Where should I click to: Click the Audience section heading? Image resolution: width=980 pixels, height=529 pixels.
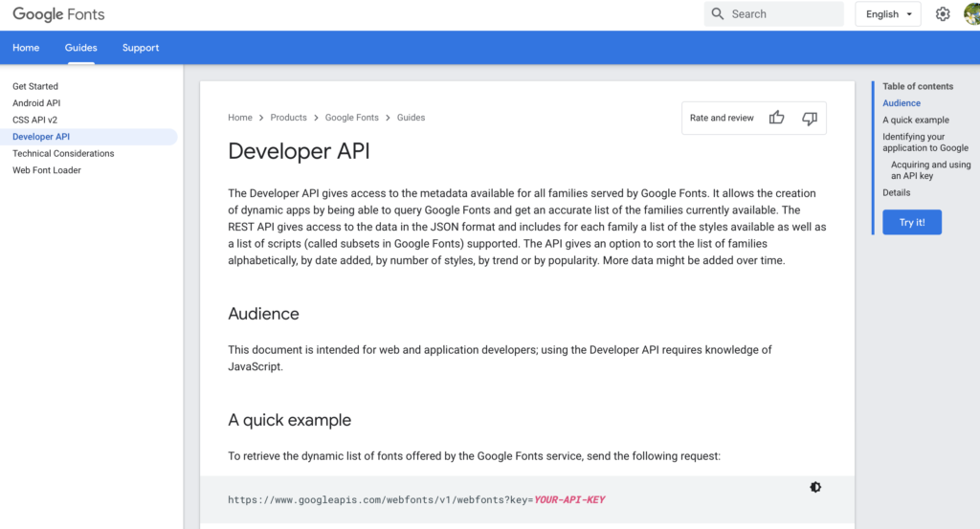(263, 314)
